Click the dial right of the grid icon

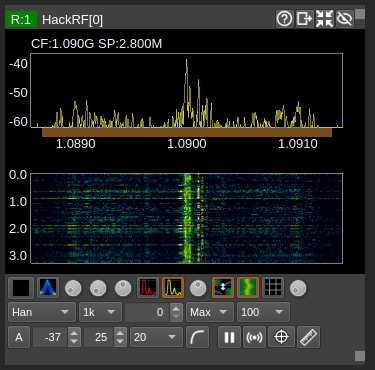point(298,288)
